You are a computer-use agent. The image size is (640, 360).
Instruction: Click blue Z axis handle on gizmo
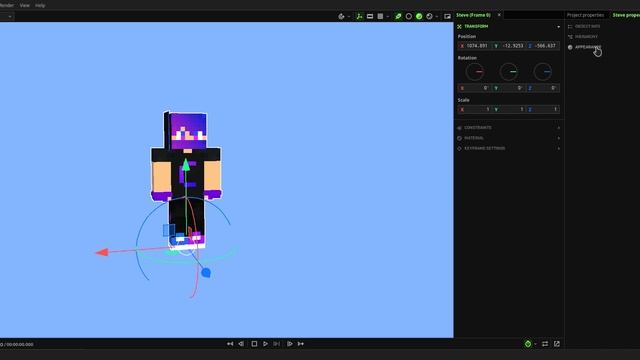click(x=206, y=273)
